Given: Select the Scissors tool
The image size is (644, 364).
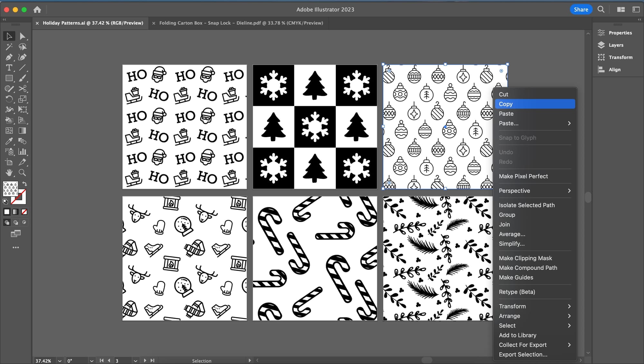Looking at the screenshot, I should 22,89.
